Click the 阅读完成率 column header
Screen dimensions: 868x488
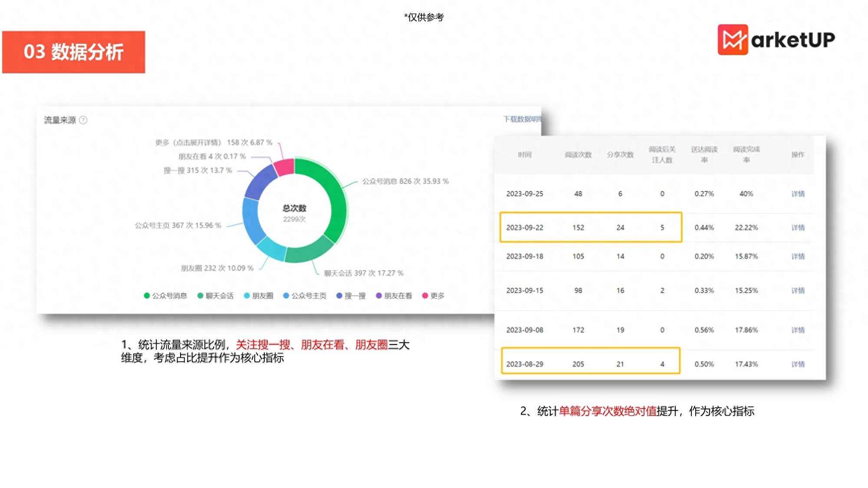coord(746,154)
